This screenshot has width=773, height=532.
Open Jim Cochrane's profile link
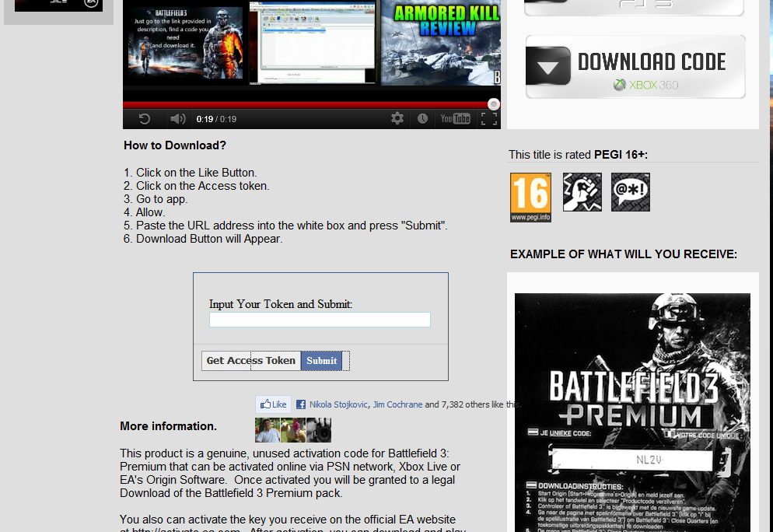point(398,404)
